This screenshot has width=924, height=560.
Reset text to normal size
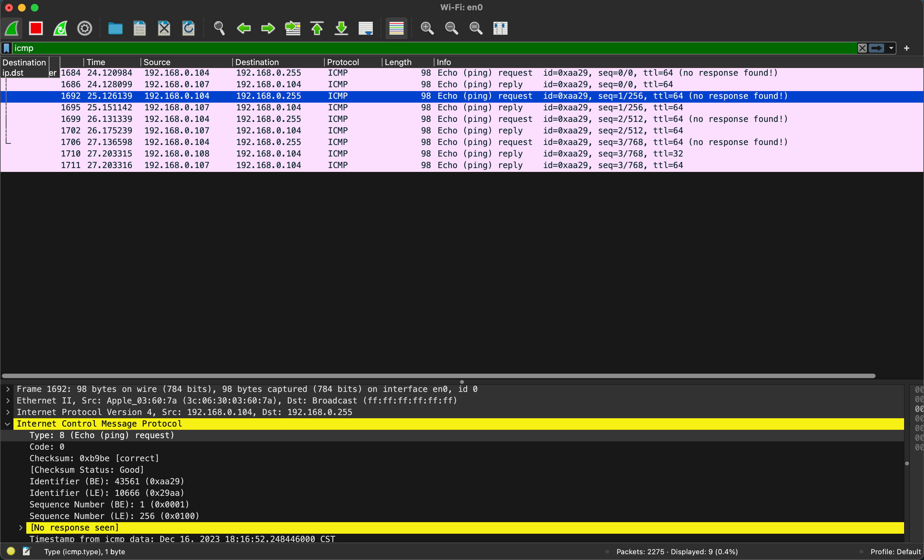[x=476, y=28]
